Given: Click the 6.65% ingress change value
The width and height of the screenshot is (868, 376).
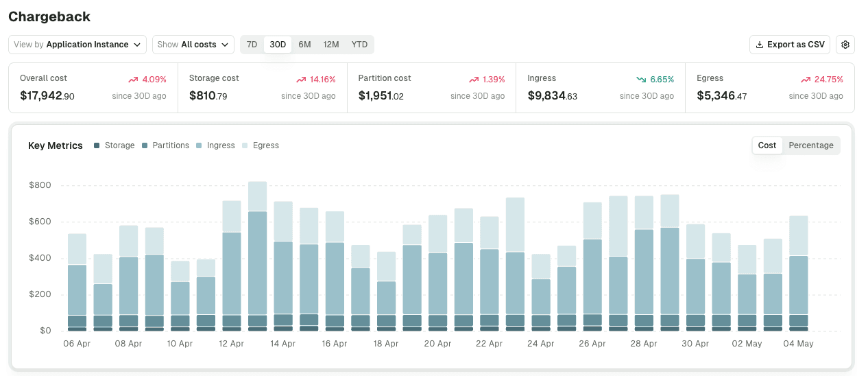Looking at the screenshot, I should (662, 80).
